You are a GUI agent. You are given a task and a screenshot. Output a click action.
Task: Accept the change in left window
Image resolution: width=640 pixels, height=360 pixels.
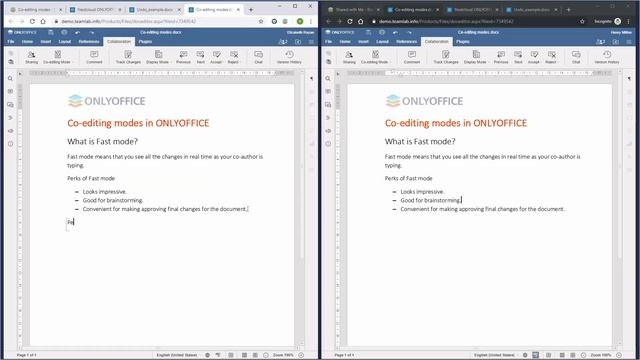point(217,57)
